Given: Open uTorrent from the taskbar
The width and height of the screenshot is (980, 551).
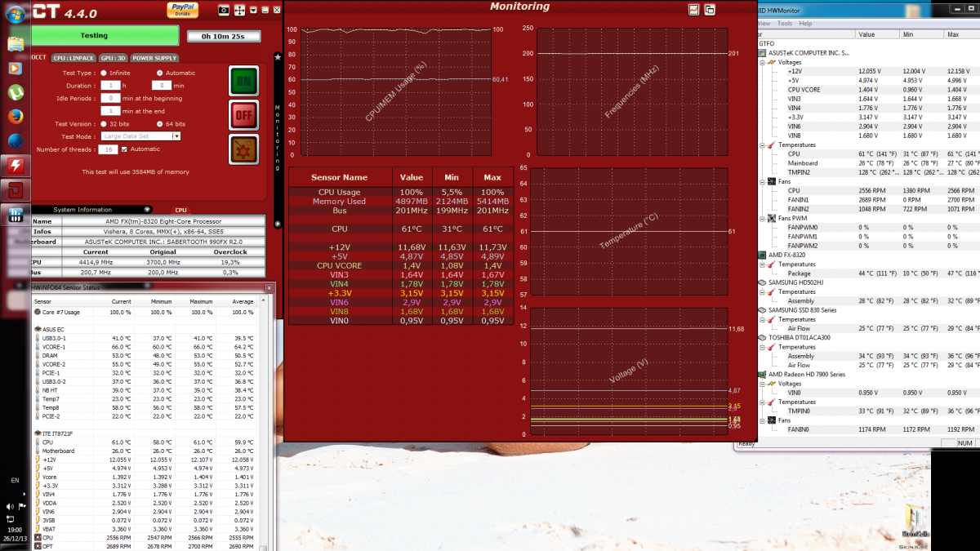Looking at the screenshot, I should click(15, 92).
